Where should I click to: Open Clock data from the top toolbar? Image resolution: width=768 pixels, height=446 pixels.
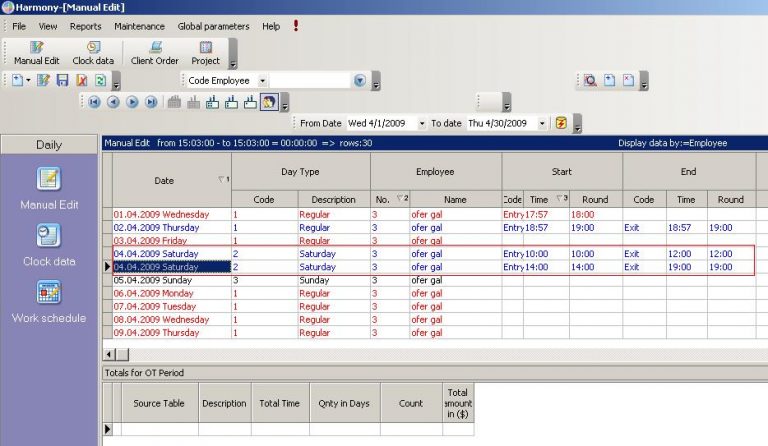pyautogui.click(x=93, y=47)
